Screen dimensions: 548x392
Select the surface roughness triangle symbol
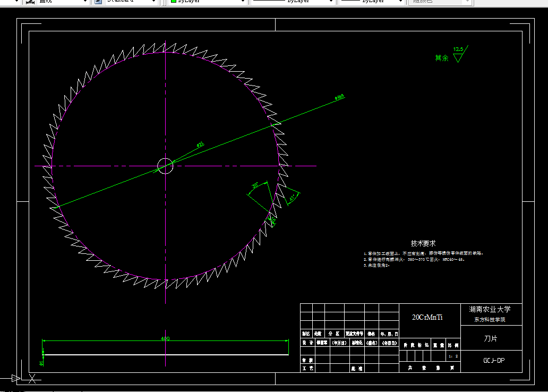pos(458,58)
